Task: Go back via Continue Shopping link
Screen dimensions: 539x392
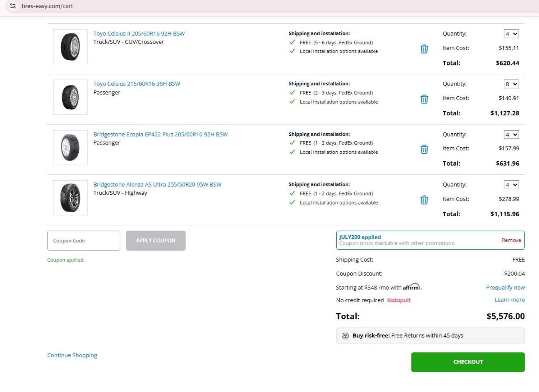Action: click(x=72, y=355)
